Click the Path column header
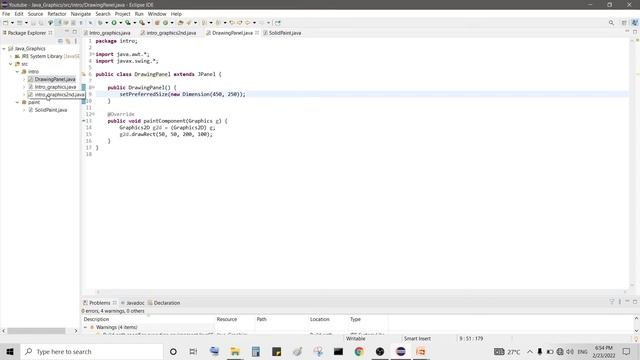This screenshot has width=640, height=360. (262, 319)
